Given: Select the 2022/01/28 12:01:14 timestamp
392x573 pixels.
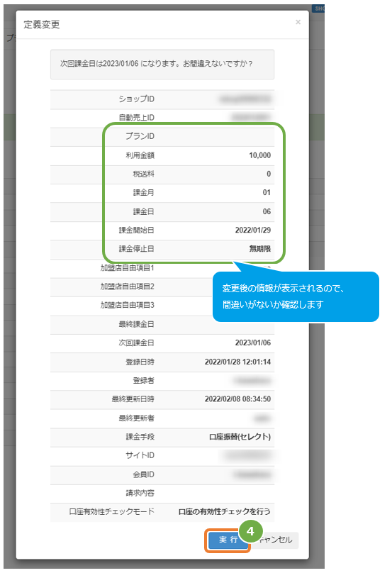Looking at the screenshot, I should (238, 362).
